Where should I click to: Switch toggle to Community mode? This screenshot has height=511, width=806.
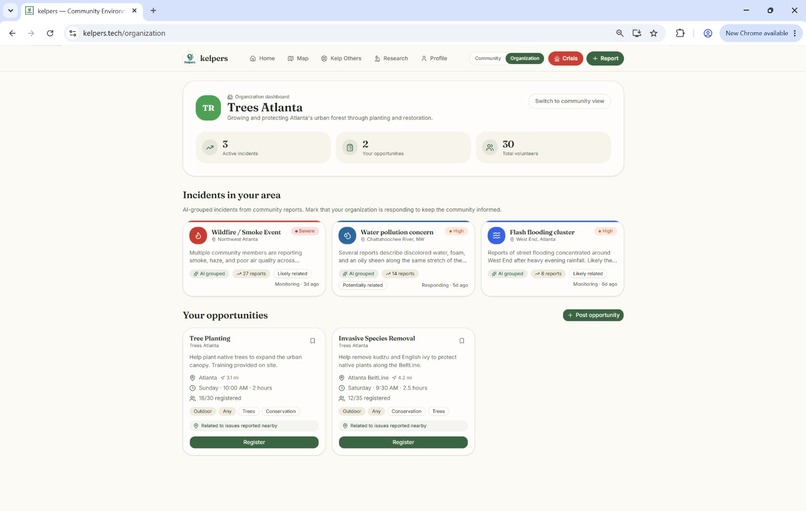click(x=487, y=59)
